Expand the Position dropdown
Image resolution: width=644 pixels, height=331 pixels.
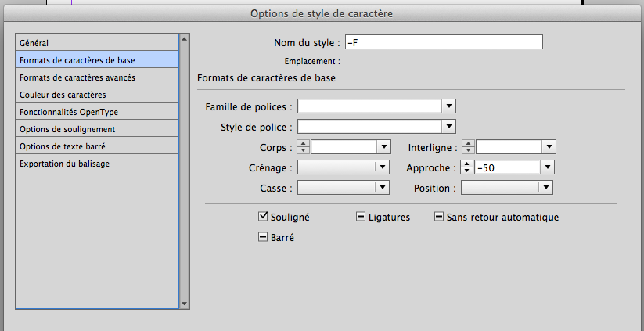pos(546,188)
